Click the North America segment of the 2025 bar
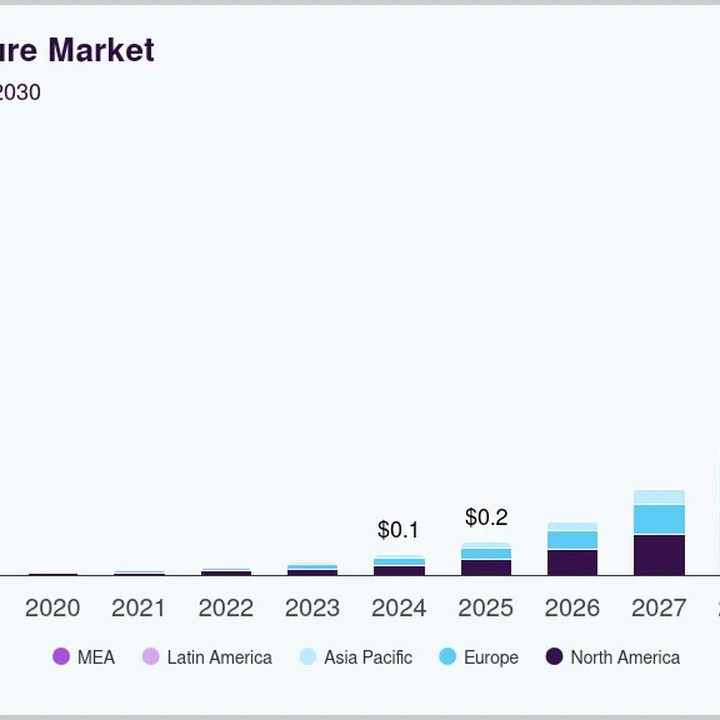This screenshot has width=720, height=720. (x=486, y=567)
